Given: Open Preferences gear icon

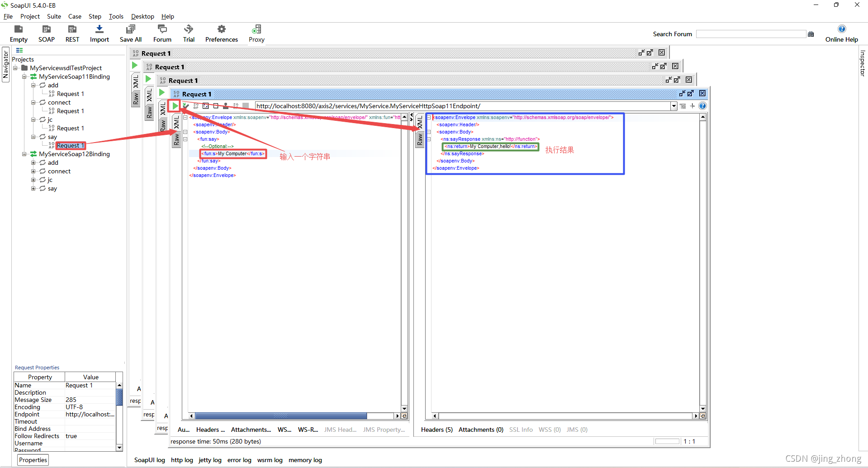Looking at the screenshot, I should 222,29.
